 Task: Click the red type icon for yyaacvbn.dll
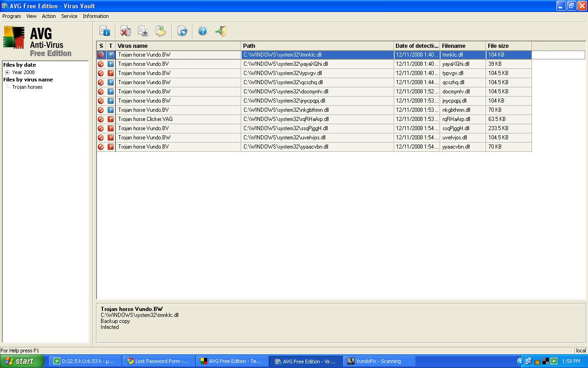(x=111, y=147)
